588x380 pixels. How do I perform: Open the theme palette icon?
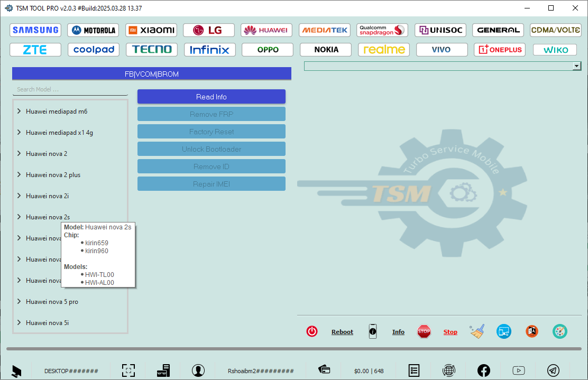[x=560, y=331]
